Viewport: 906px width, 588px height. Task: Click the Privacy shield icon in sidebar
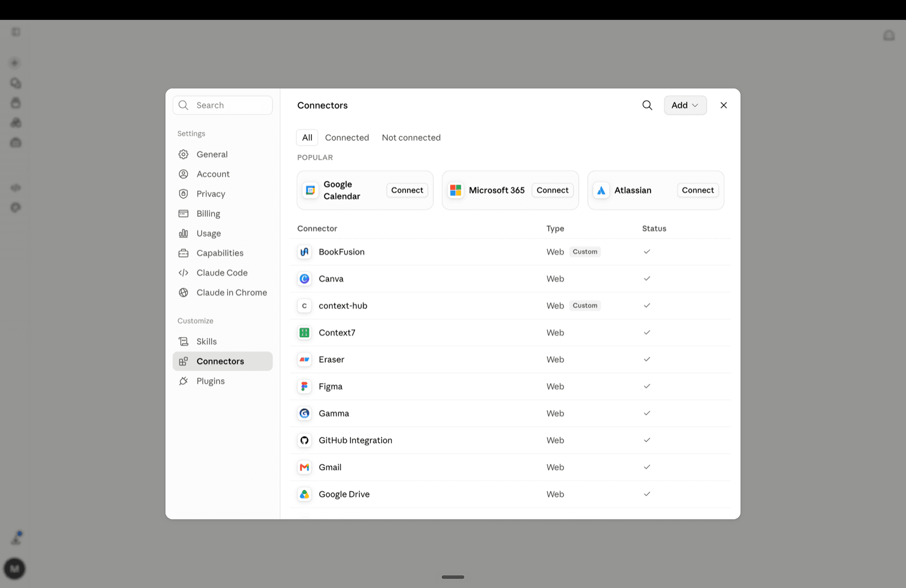click(x=183, y=194)
